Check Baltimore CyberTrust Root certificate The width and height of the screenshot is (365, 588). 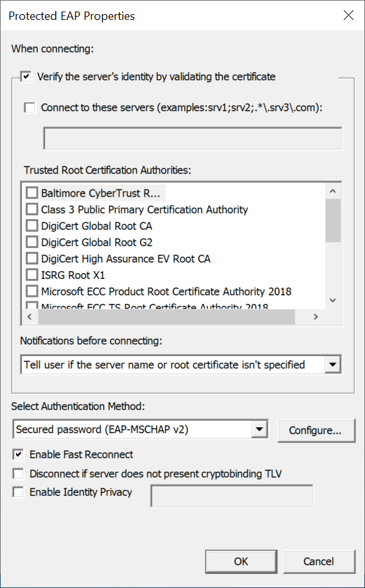32,193
